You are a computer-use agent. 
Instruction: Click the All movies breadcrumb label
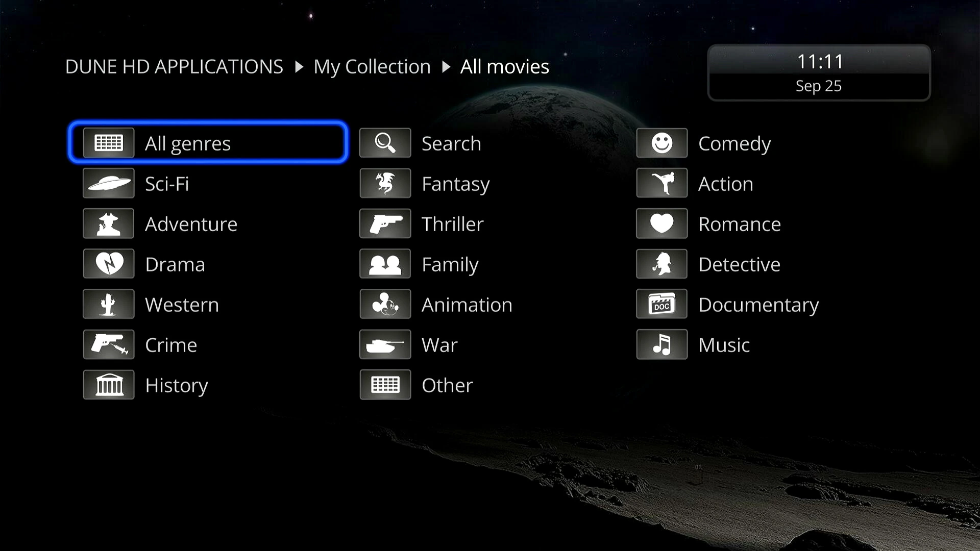[x=504, y=67]
